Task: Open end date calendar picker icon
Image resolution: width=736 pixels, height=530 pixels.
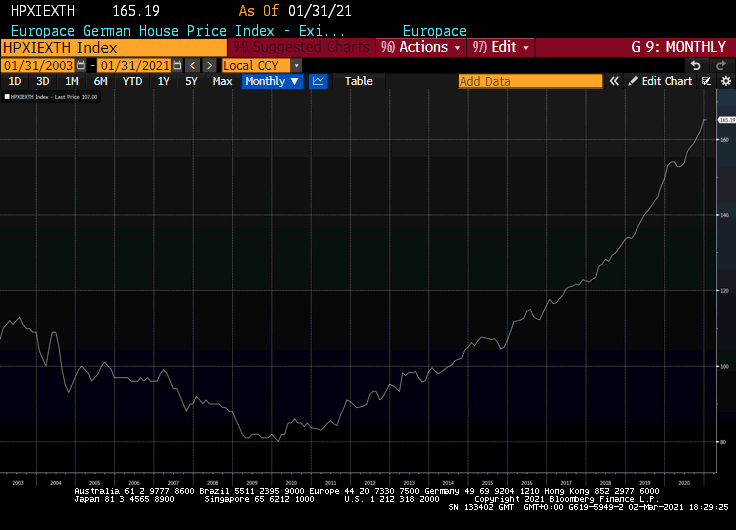Action: coord(176,65)
